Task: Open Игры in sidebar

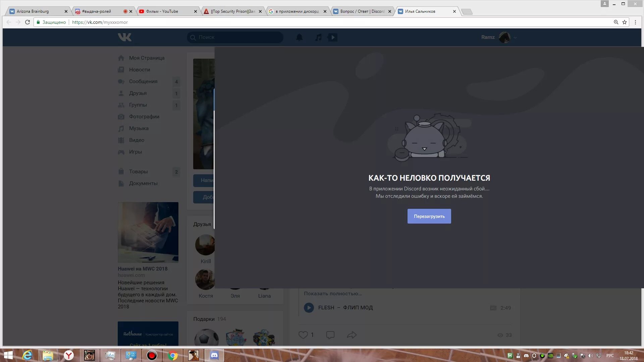Action: 136,152
